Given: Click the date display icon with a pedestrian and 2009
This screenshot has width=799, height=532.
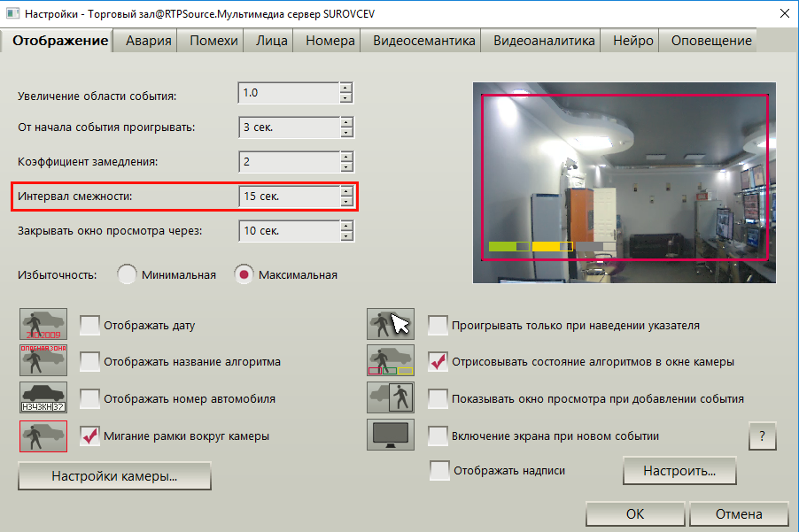Looking at the screenshot, I should point(43,324).
